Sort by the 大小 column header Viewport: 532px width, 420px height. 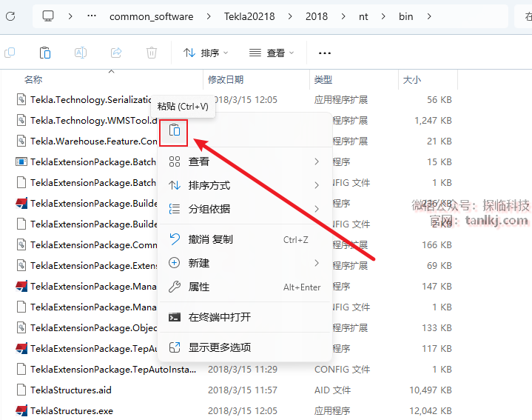click(x=411, y=79)
